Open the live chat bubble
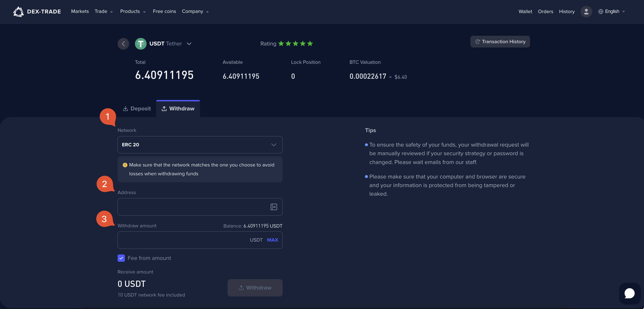Viewport: 644px width, 309px height. point(630,293)
